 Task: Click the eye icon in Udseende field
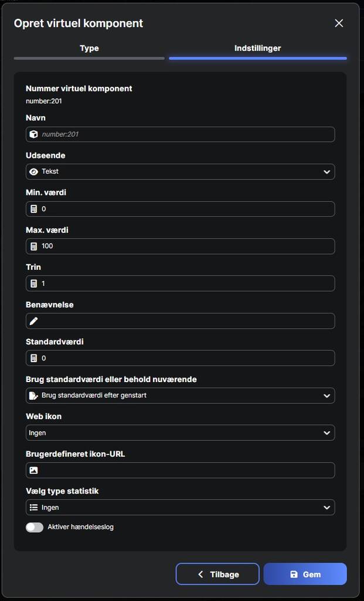coord(33,172)
